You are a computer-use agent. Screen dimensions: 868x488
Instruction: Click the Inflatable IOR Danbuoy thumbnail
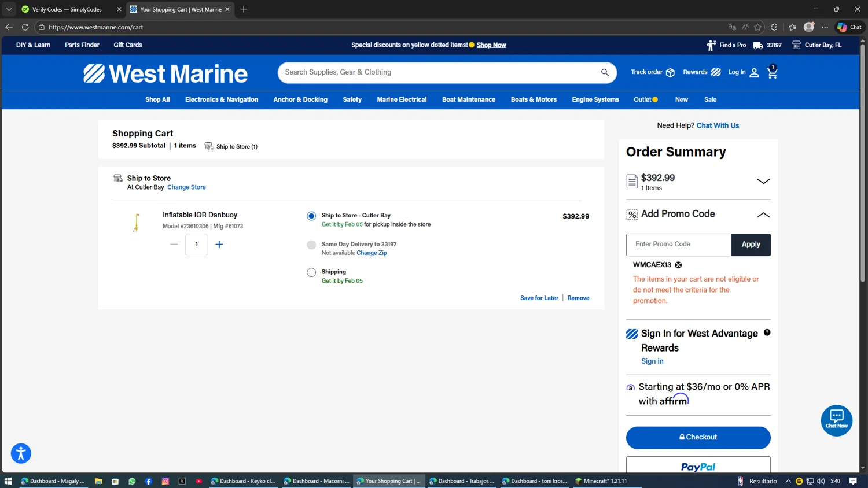pos(137,223)
